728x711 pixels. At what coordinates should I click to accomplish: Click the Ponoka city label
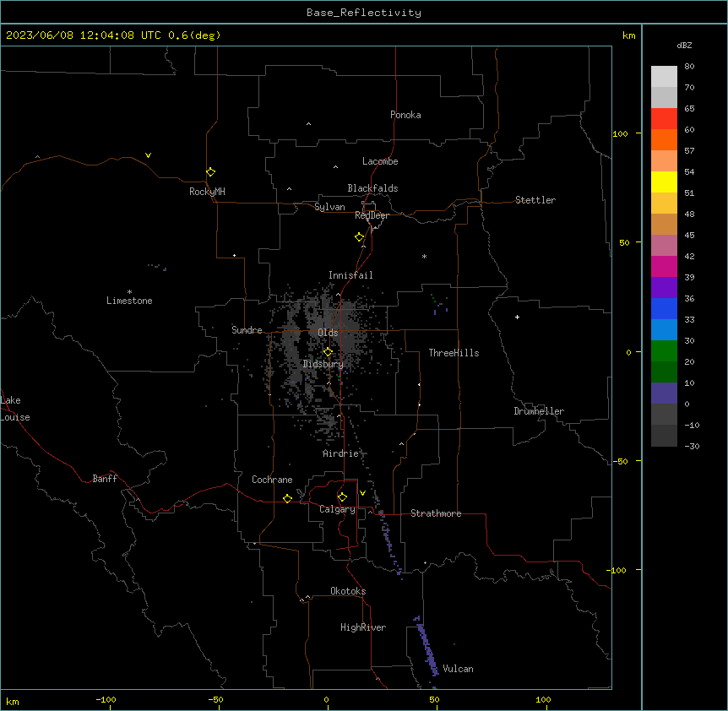405,115
